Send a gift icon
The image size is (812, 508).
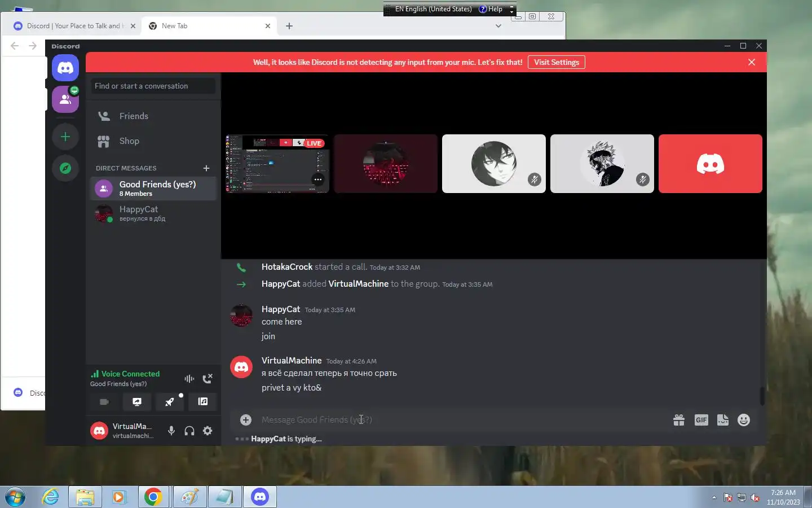coord(679,420)
